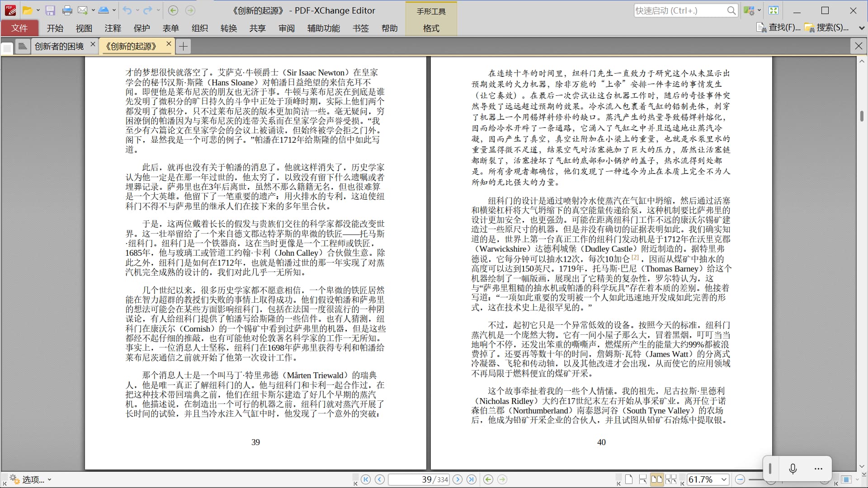Expand the email send dropdown arrow
Image resolution: width=868 pixels, height=488 pixels.
pyautogui.click(x=93, y=10)
